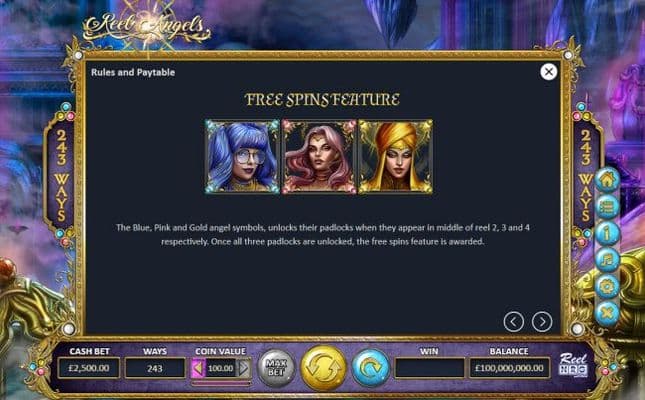Screen dimensions: 645x400
Task: Select the Blue angel symbol
Action: 242,156
